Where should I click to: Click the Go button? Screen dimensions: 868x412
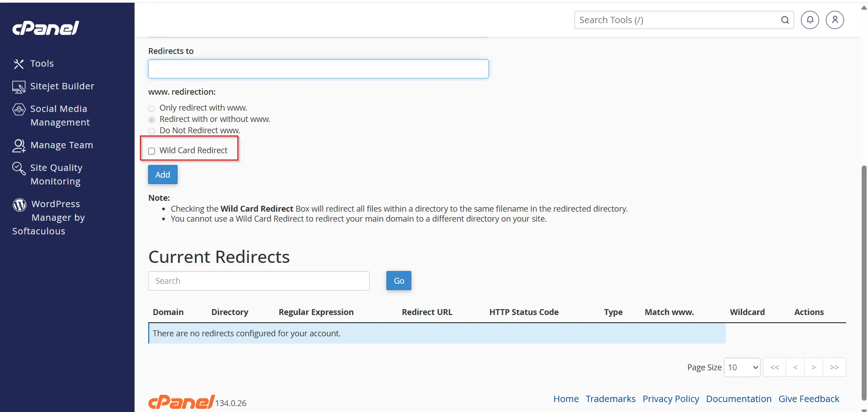(x=399, y=281)
